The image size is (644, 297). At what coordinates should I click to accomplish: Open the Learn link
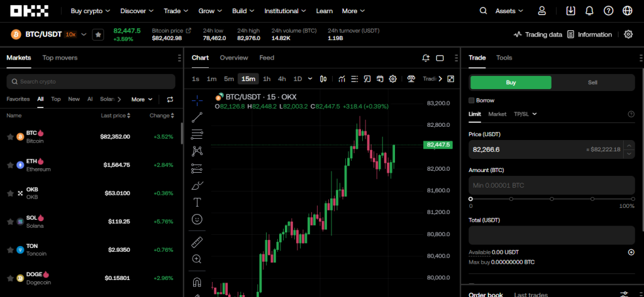tap(324, 11)
